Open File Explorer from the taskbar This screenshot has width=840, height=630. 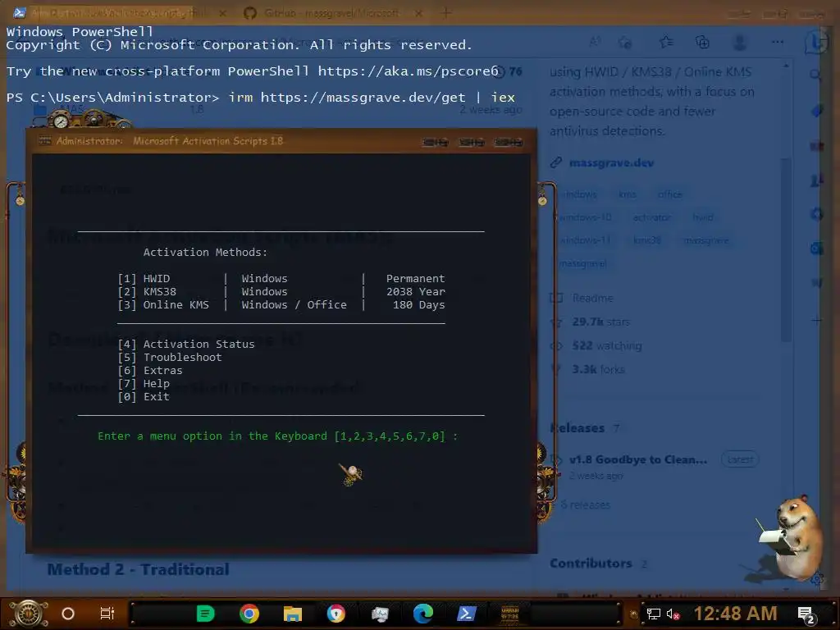[x=293, y=614]
